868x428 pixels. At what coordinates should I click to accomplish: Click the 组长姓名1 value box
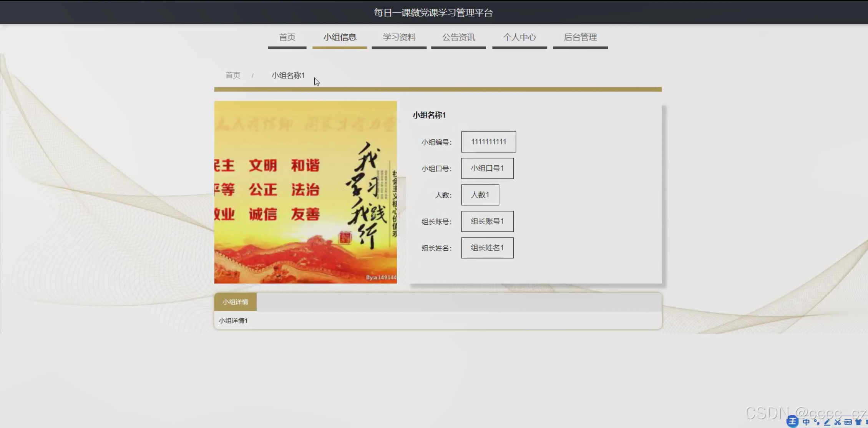pyautogui.click(x=487, y=248)
